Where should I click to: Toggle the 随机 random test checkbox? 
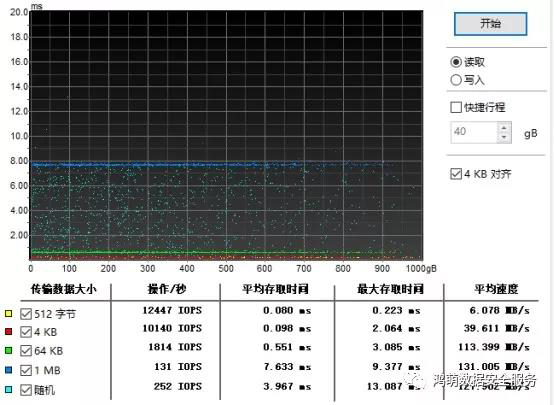click(26, 390)
